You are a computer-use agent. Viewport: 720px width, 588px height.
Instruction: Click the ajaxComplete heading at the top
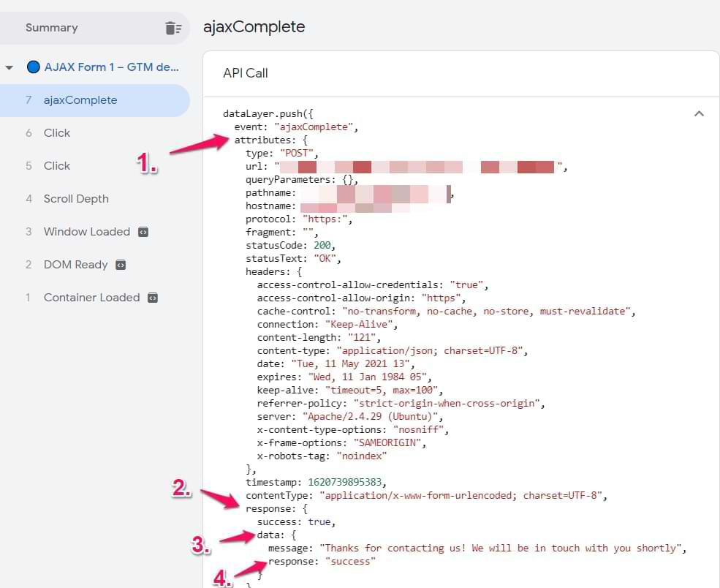254,27
